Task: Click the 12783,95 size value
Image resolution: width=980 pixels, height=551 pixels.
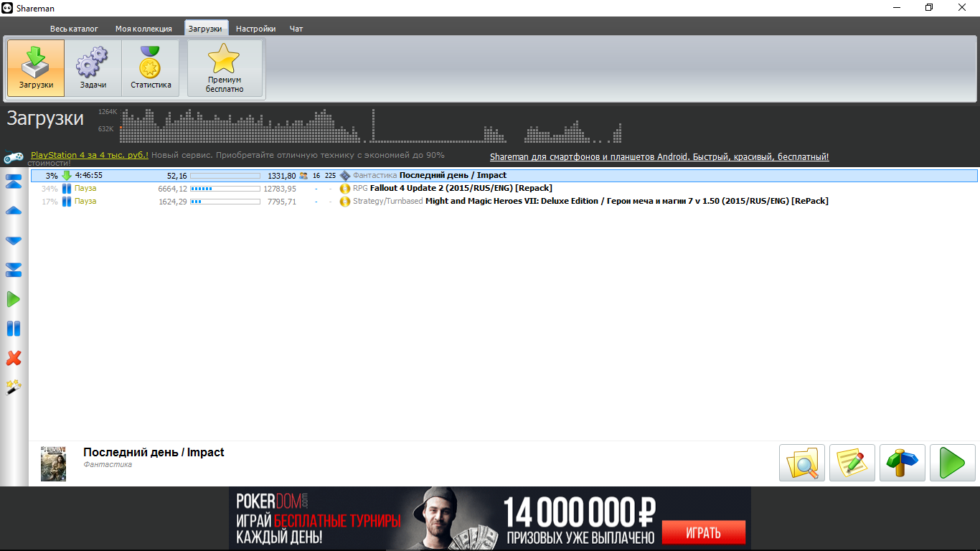Action: coord(280,189)
